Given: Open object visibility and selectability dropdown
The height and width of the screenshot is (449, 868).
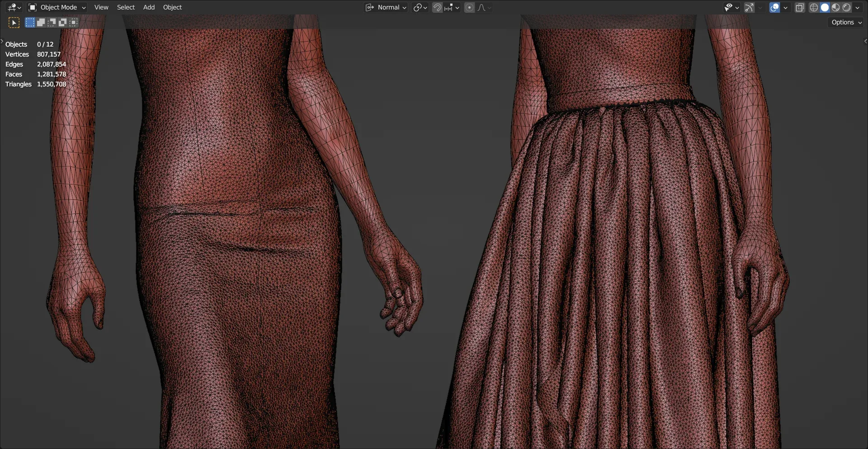Looking at the screenshot, I should (x=731, y=7).
